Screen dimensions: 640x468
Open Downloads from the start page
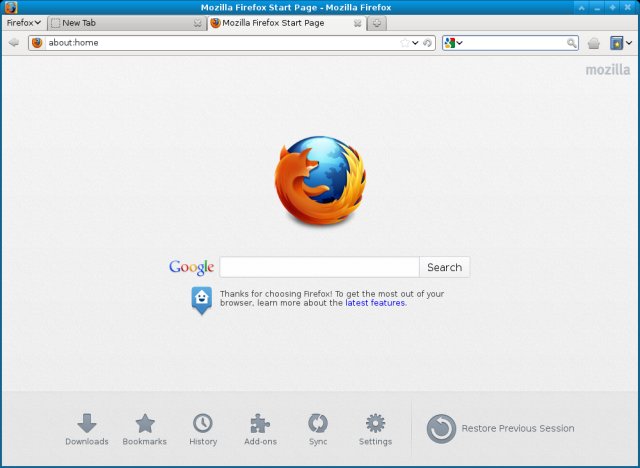tap(87, 430)
